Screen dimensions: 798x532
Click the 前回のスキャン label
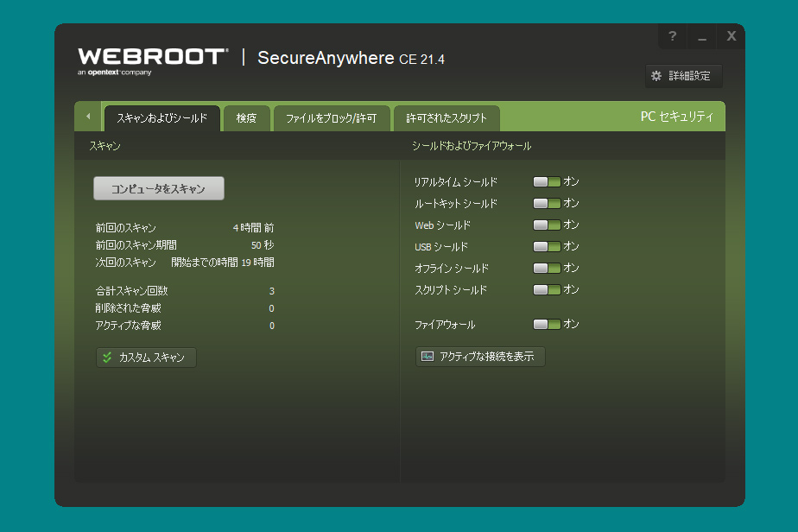(126, 227)
